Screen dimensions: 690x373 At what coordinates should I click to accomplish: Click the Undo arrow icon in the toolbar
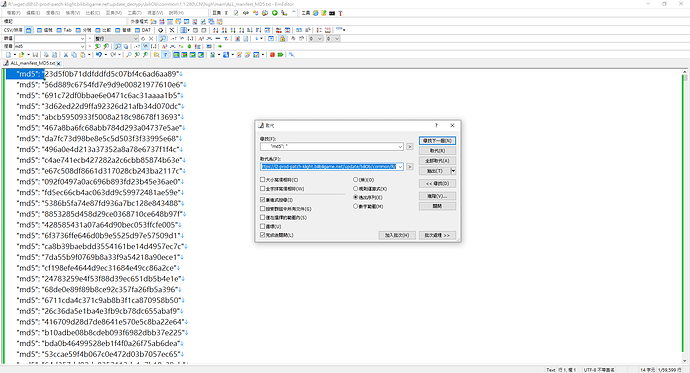point(99,55)
